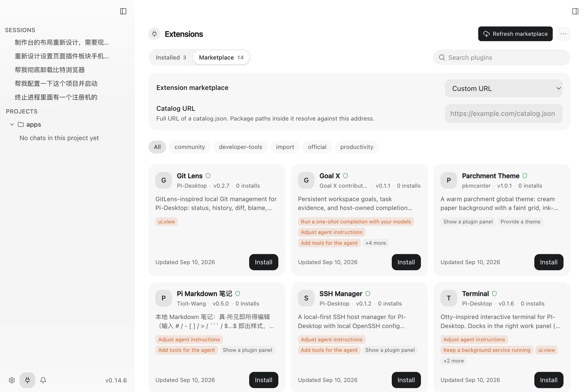The height and width of the screenshot is (392, 588).
Task: Click verified shield next to Git Lens
Action: (x=208, y=176)
